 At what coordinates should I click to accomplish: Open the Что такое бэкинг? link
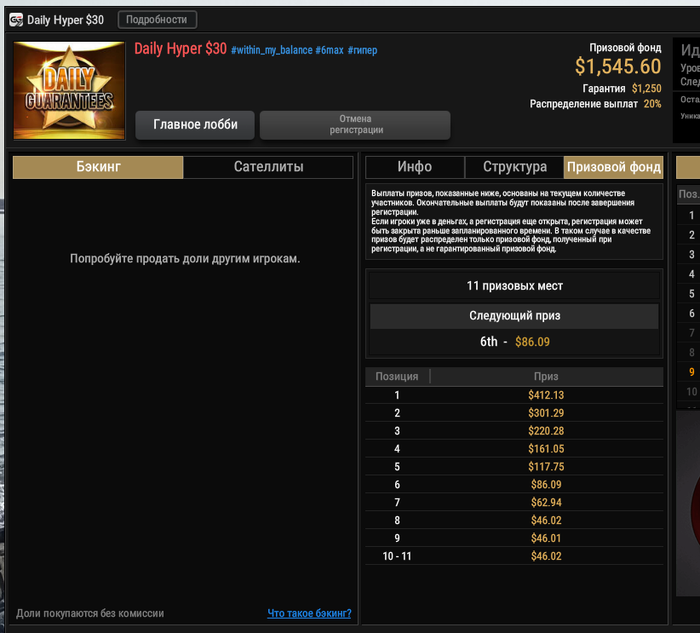(309, 613)
